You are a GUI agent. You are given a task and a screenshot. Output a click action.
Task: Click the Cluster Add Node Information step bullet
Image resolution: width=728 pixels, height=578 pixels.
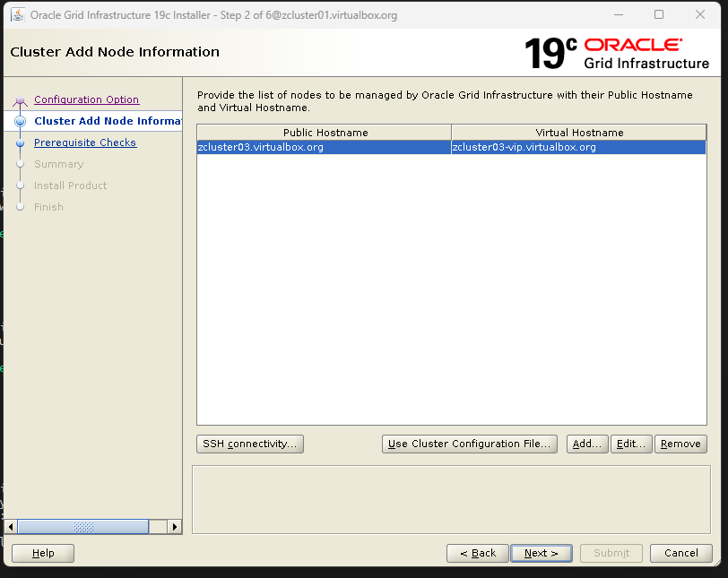click(20, 121)
